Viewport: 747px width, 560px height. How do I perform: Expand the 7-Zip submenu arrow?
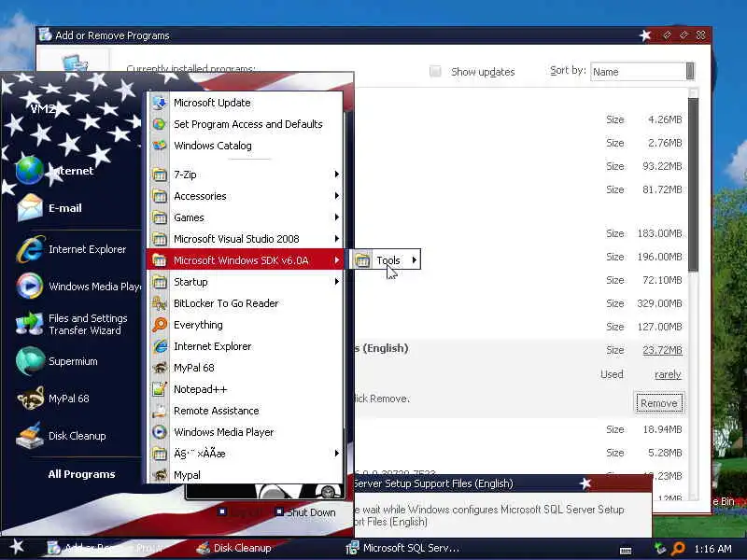click(337, 175)
